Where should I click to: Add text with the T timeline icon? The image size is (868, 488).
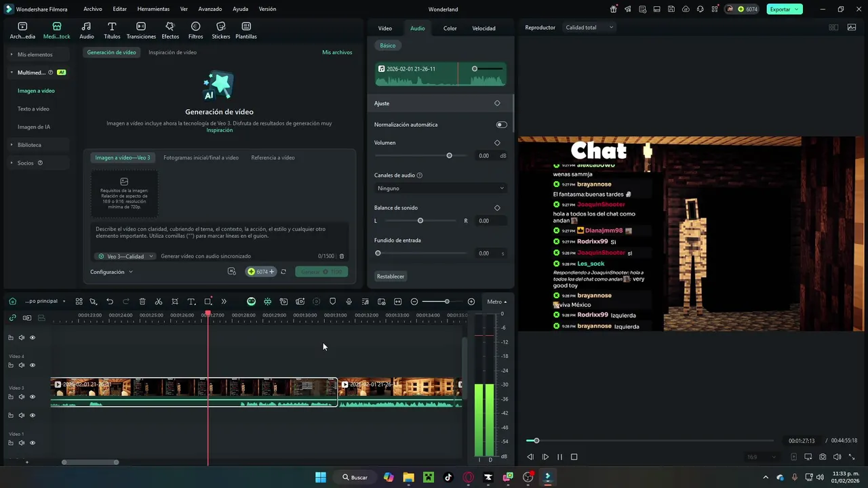tap(191, 302)
